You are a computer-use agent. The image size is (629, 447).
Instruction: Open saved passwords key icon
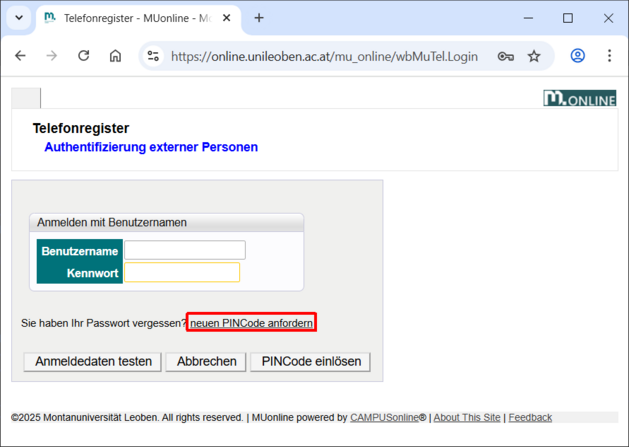click(505, 56)
